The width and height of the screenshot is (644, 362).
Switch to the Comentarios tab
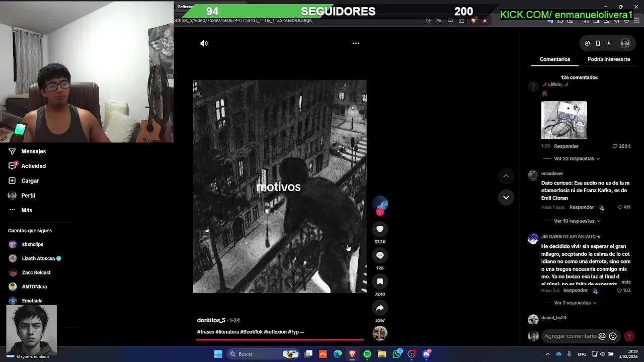[x=555, y=59]
